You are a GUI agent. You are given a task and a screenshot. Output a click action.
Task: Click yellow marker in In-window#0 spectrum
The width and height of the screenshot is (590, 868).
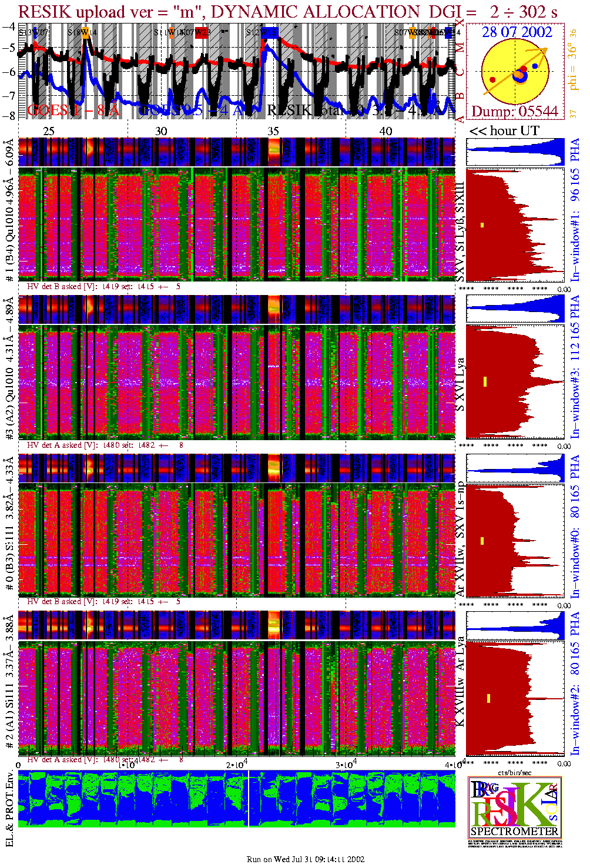482,541
